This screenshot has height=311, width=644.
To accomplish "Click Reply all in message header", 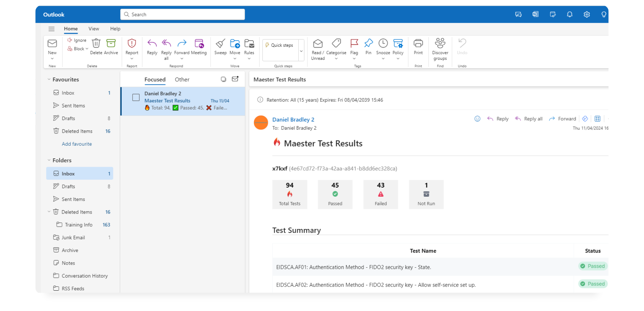I will [x=529, y=119].
